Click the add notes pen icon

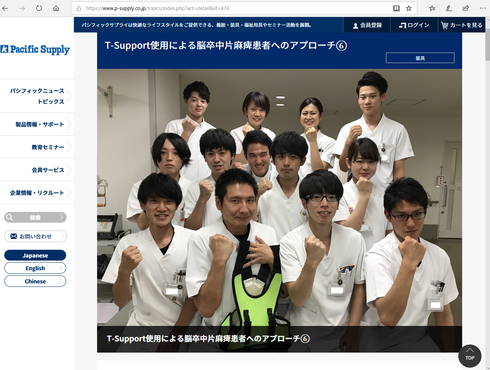[x=449, y=8]
